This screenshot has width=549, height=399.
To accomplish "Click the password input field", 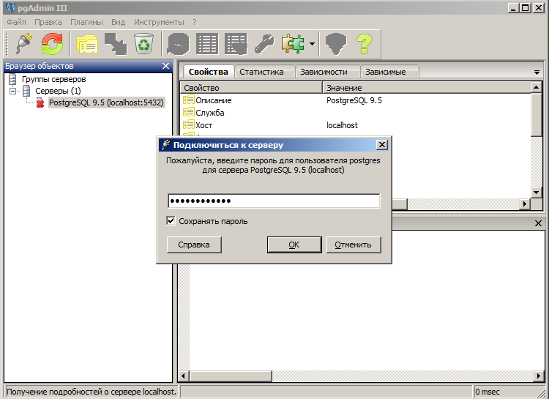I will (274, 201).
